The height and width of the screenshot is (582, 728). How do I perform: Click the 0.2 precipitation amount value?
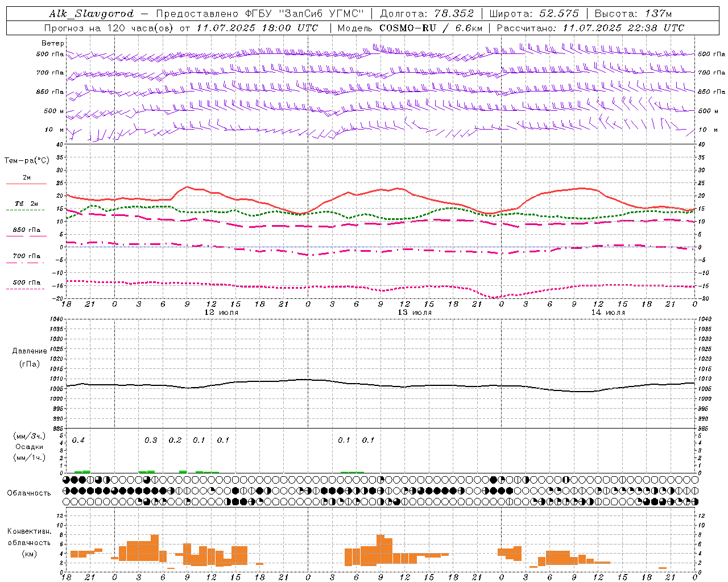coord(175,440)
